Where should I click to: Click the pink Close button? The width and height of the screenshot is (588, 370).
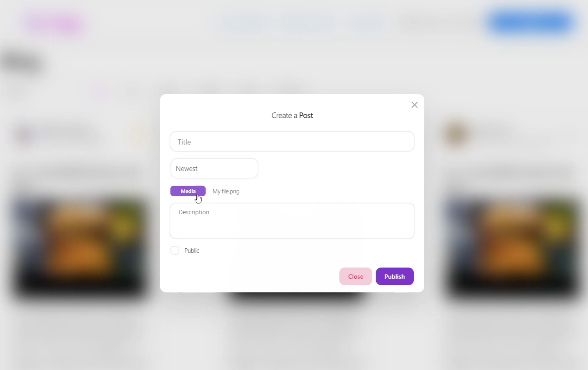355,276
